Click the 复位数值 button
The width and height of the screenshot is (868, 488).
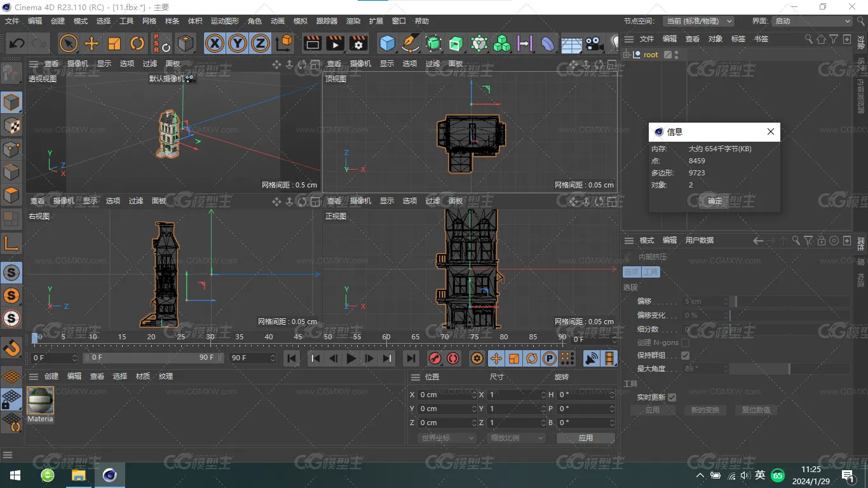tap(756, 410)
